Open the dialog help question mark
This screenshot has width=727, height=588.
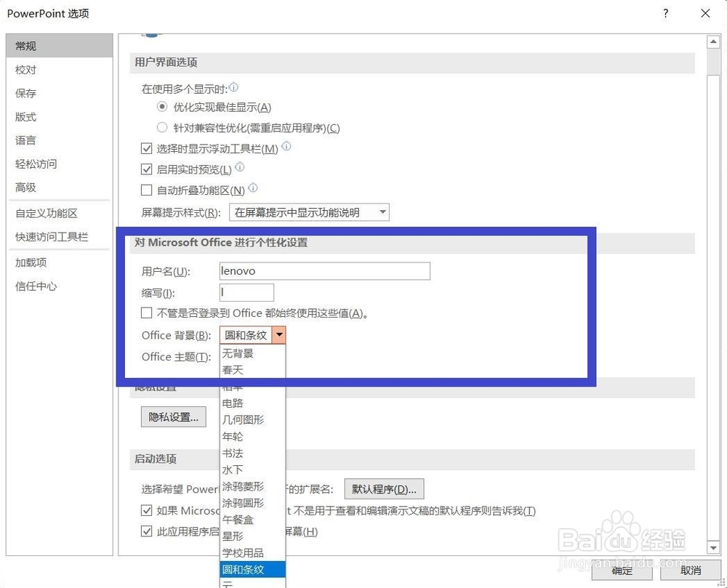(x=665, y=13)
